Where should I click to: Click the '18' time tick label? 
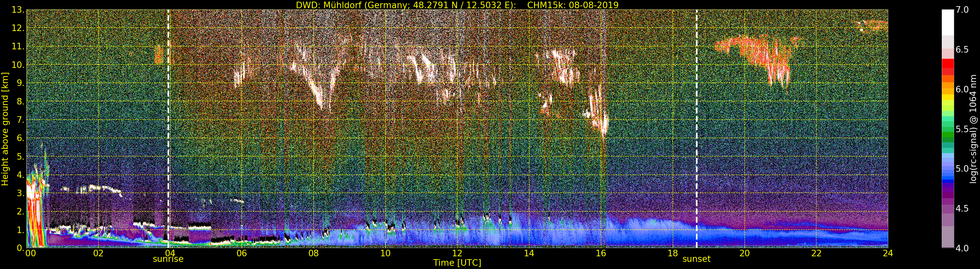(x=673, y=253)
